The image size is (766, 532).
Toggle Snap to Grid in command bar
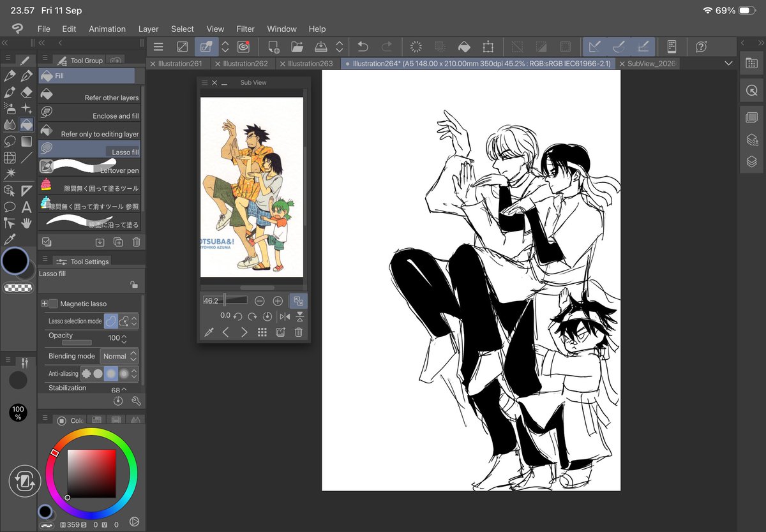click(643, 47)
